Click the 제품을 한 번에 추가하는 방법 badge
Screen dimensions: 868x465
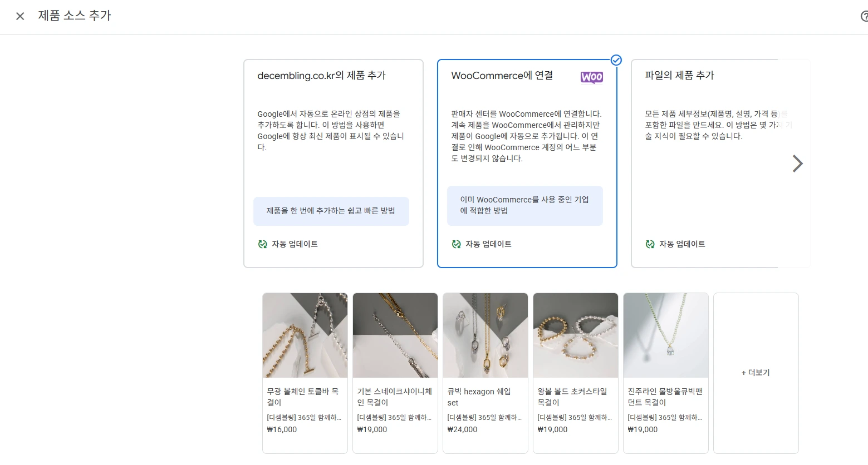coord(331,211)
